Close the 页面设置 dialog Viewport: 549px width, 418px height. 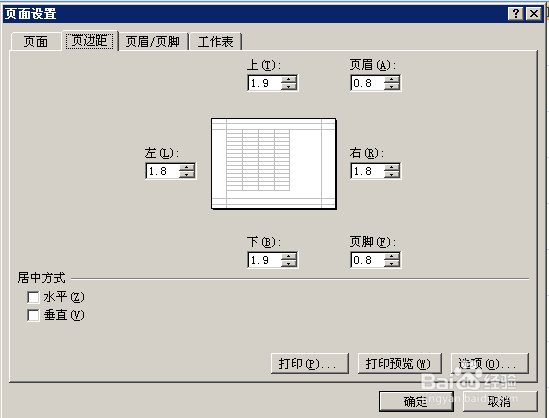(534, 14)
